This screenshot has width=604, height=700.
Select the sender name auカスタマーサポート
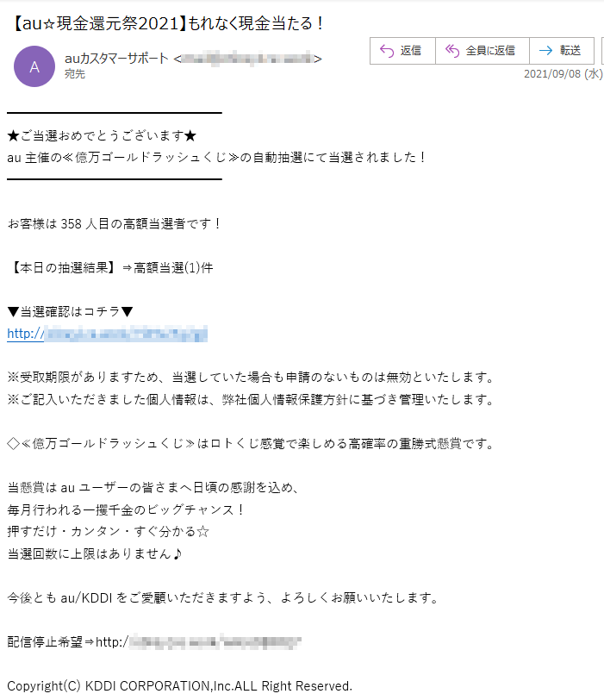tap(116, 58)
